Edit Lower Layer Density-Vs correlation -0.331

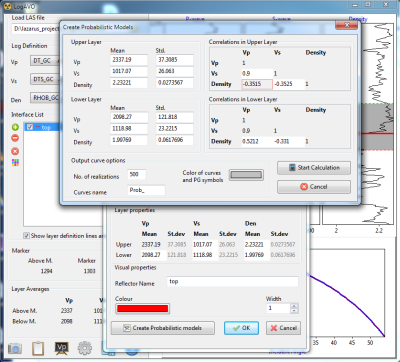[289, 141]
